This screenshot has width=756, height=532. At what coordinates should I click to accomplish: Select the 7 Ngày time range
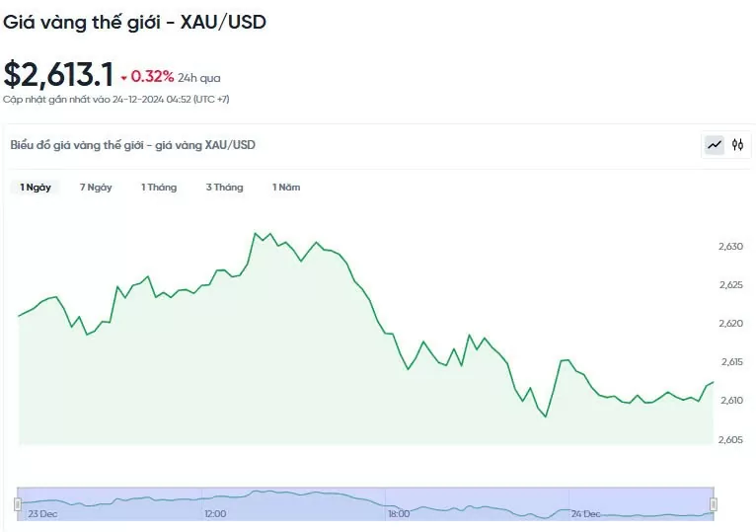tap(96, 188)
